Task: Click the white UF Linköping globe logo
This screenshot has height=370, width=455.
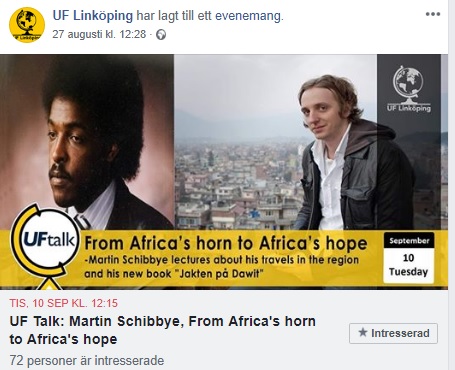Action: 409,89
